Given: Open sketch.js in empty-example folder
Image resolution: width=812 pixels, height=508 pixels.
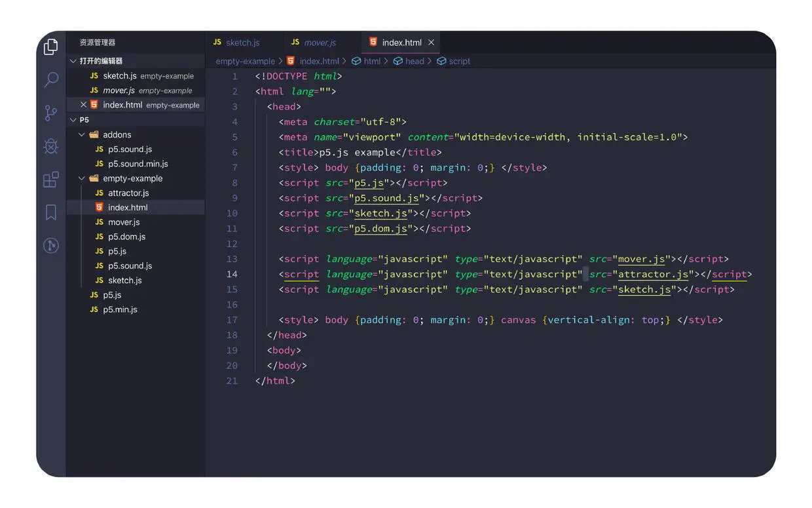Looking at the screenshot, I should (137, 280).
